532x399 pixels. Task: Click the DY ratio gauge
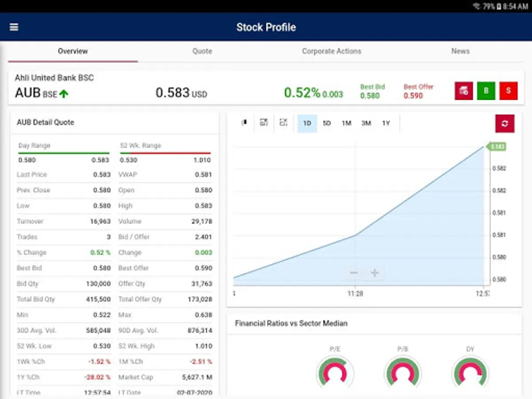470,372
